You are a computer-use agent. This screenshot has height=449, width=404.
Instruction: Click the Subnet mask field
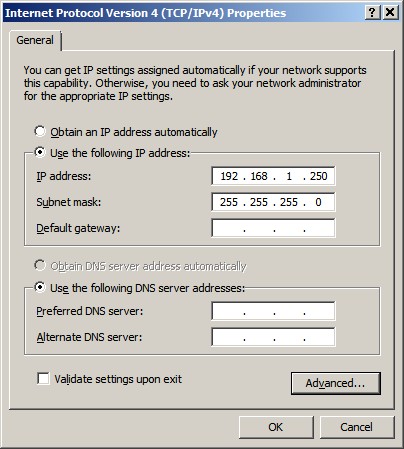point(273,202)
